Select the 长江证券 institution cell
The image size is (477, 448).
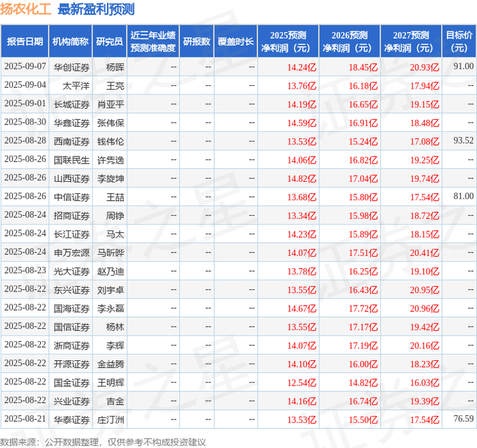(x=72, y=234)
